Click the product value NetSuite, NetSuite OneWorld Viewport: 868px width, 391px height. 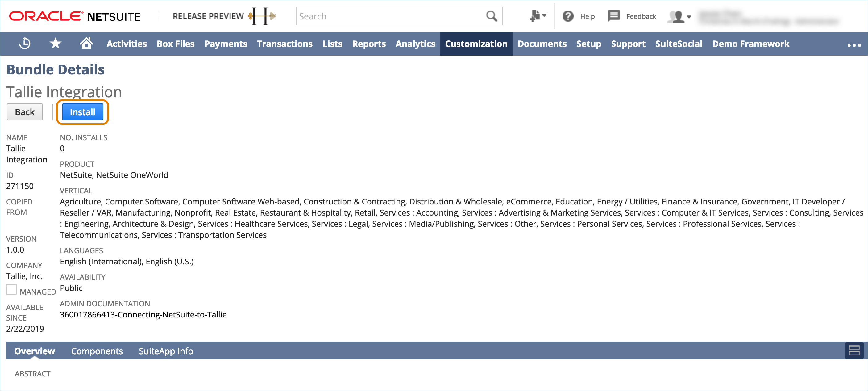click(114, 175)
